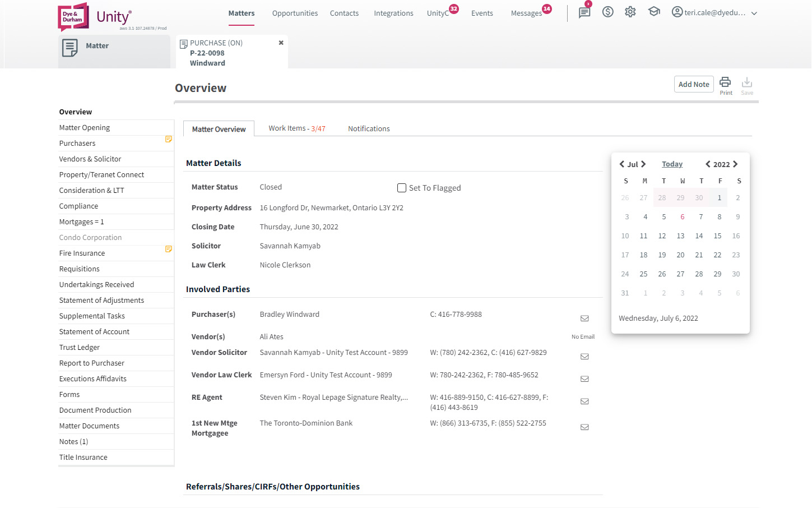Print the Overview using the Print icon
812x508 pixels.
tap(725, 84)
